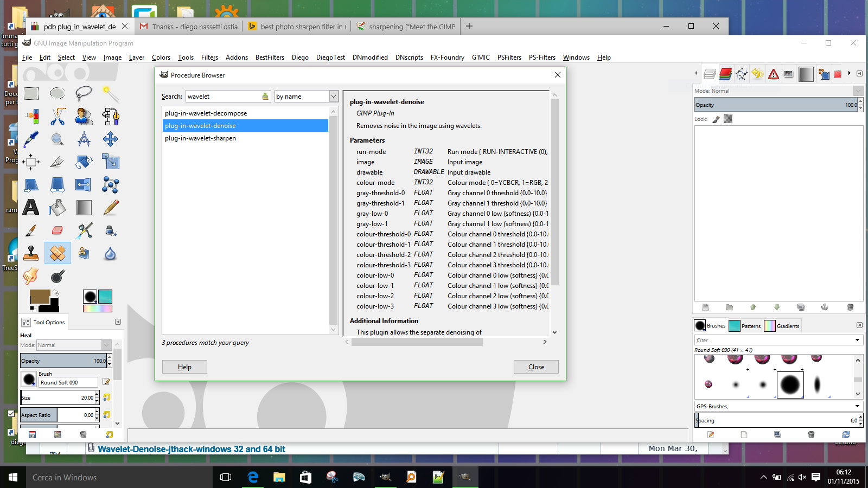The width and height of the screenshot is (868, 488).
Task: Toggle lock alpha channel checkerboard icon
Action: 728,119
